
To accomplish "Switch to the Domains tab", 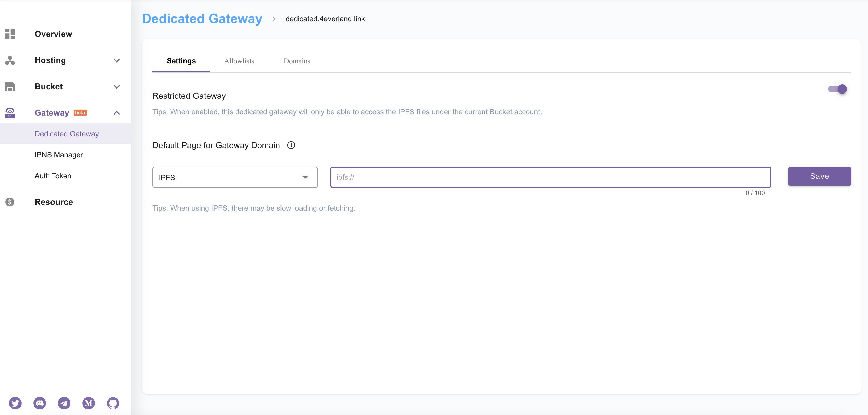I will click(297, 61).
